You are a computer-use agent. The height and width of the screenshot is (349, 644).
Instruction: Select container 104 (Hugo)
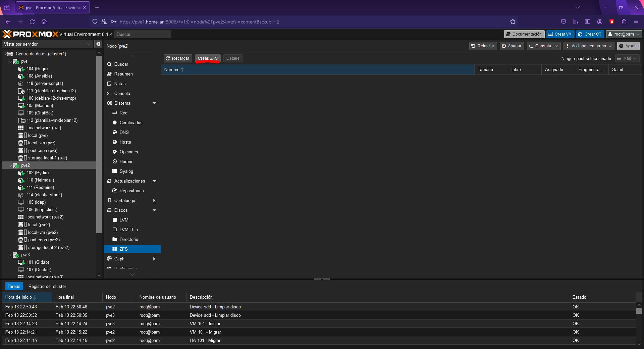(37, 68)
